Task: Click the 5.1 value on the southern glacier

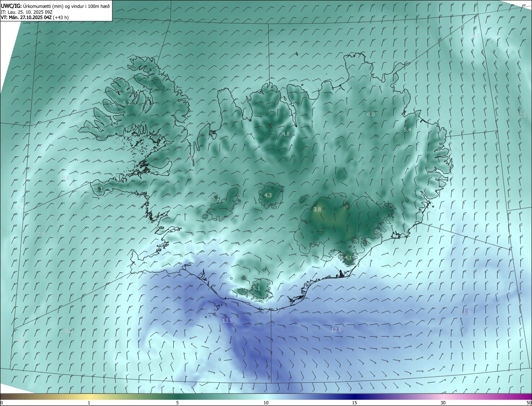Action: click(256, 289)
